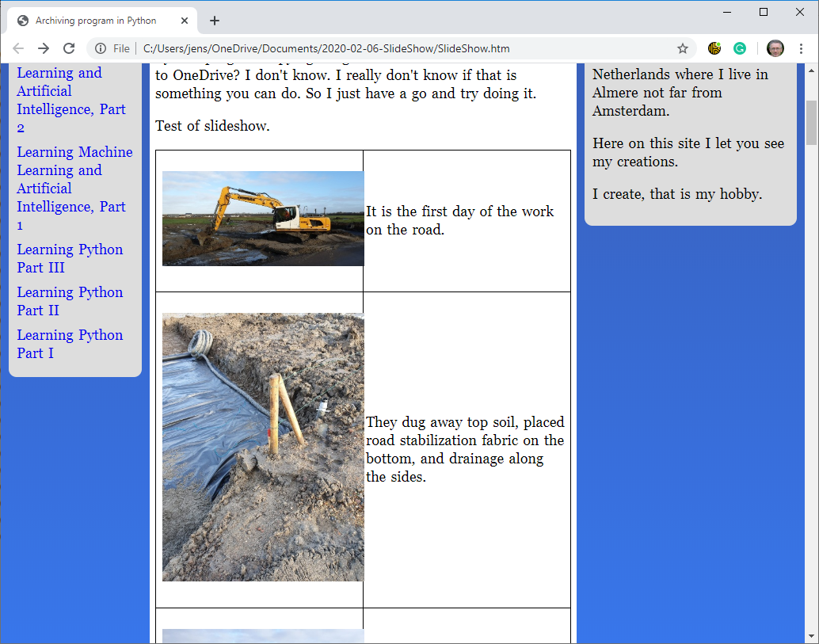Viewport: 819px width, 644px height.
Task: Click 'Here on this site I let you see' text
Action: tap(688, 143)
